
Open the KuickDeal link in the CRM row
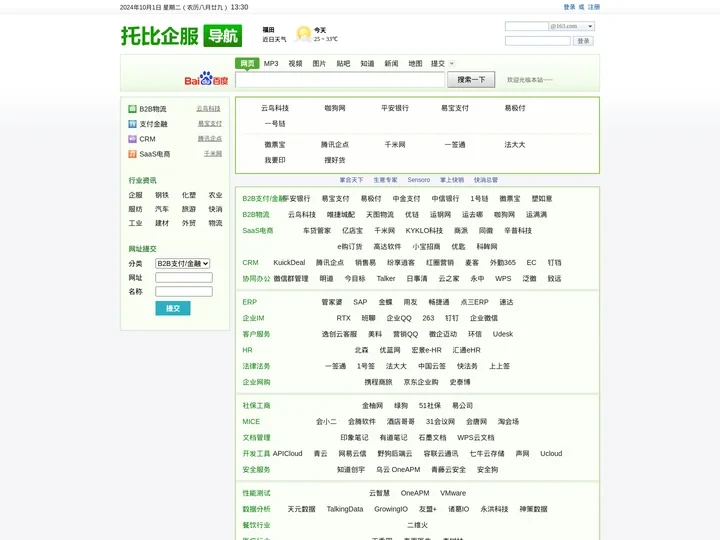pyautogui.click(x=289, y=263)
